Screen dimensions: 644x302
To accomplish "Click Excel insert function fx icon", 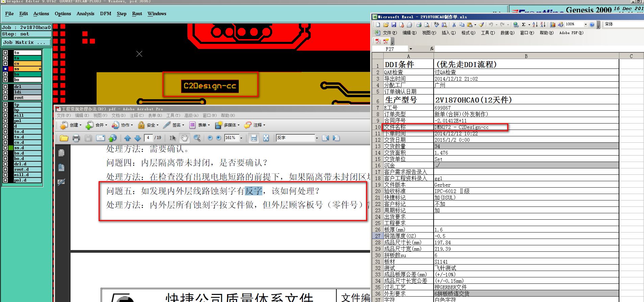I will 432,49.
